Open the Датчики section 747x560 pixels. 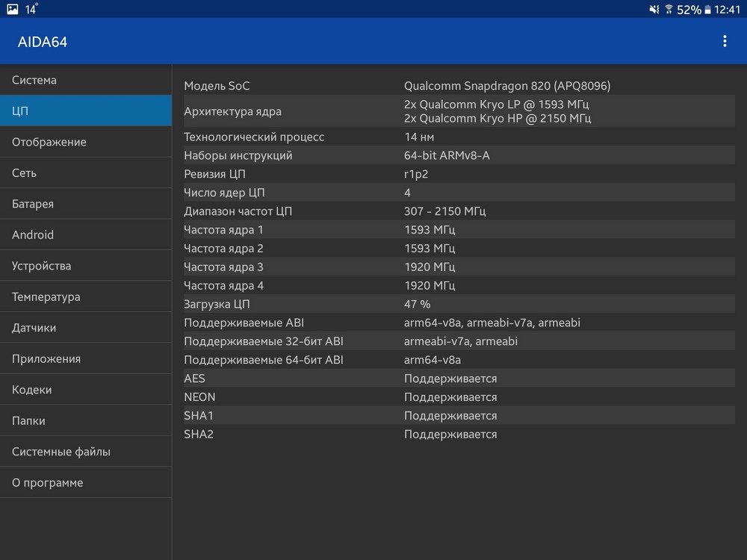pyautogui.click(x=86, y=328)
